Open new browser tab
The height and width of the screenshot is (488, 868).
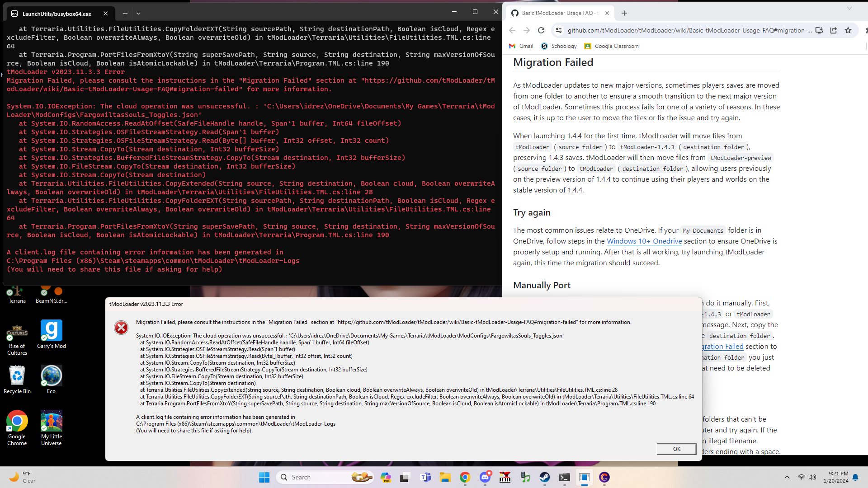624,13
